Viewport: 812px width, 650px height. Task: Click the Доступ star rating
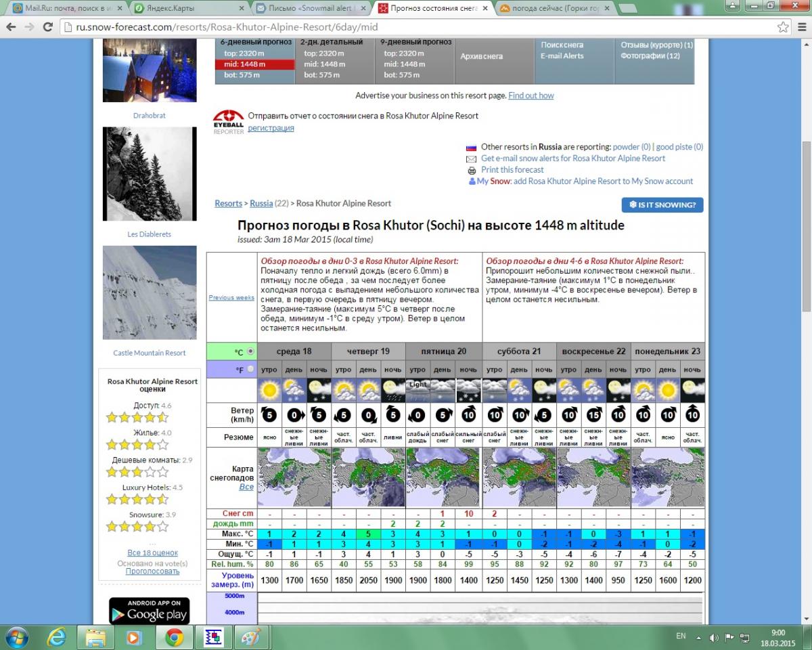[x=137, y=418]
